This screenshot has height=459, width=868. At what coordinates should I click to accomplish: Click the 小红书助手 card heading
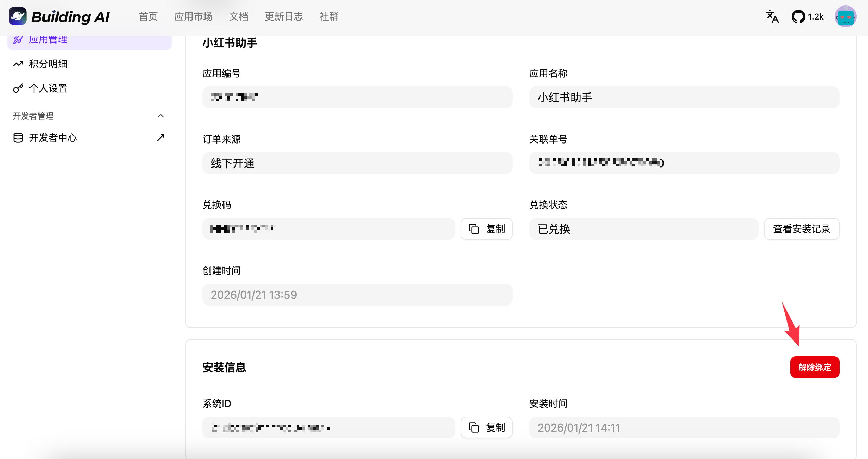230,43
